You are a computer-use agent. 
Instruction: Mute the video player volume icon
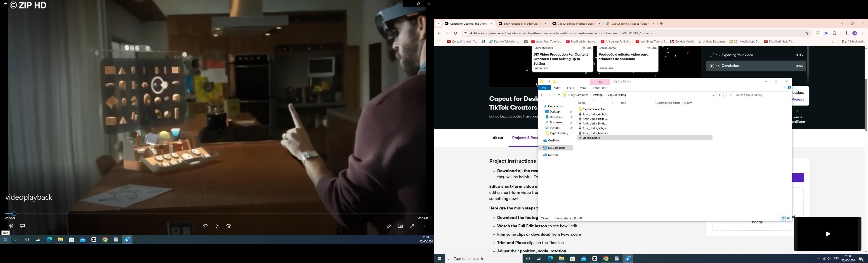pos(11,226)
